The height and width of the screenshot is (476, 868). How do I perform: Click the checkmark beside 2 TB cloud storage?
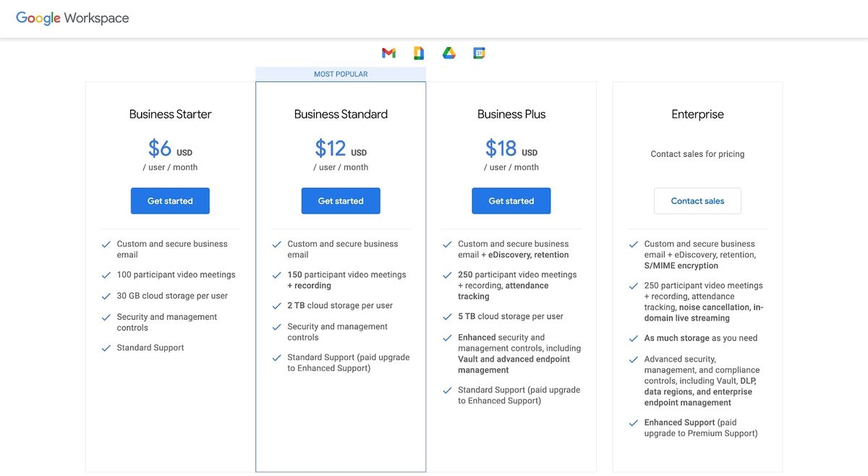click(276, 306)
